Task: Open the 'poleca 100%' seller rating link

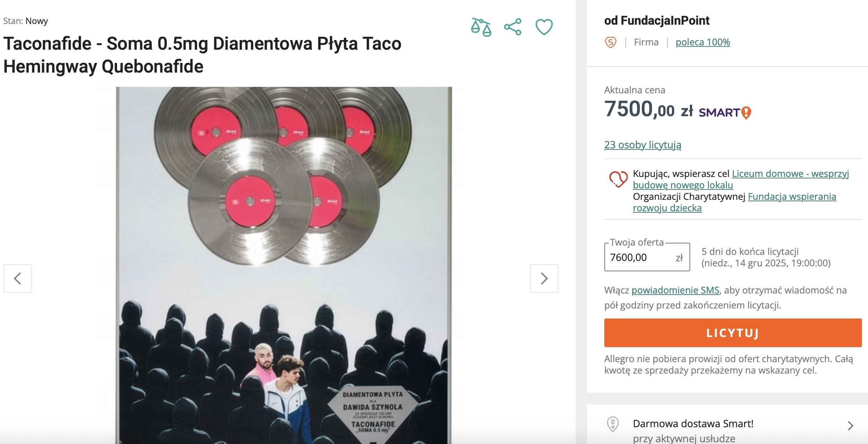Action: coord(703,42)
